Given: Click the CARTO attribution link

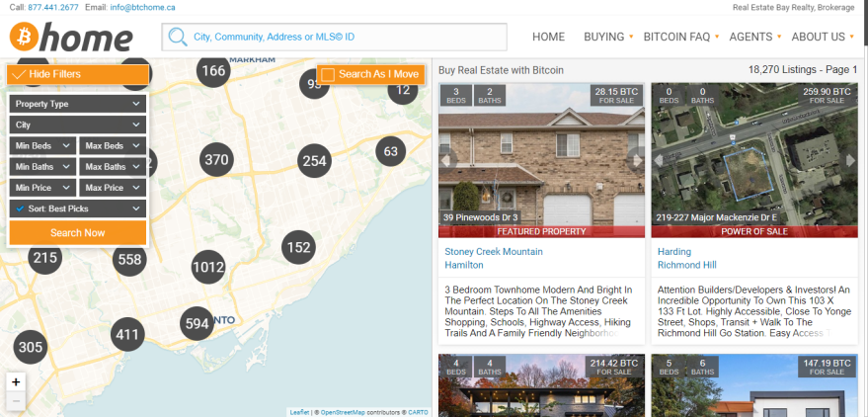Looking at the screenshot, I should click(419, 413).
